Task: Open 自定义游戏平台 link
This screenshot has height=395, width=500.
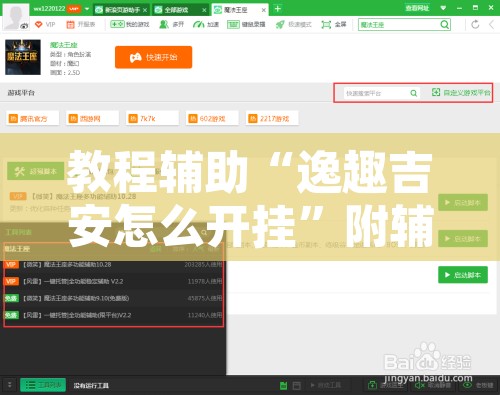Action: (x=461, y=93)
